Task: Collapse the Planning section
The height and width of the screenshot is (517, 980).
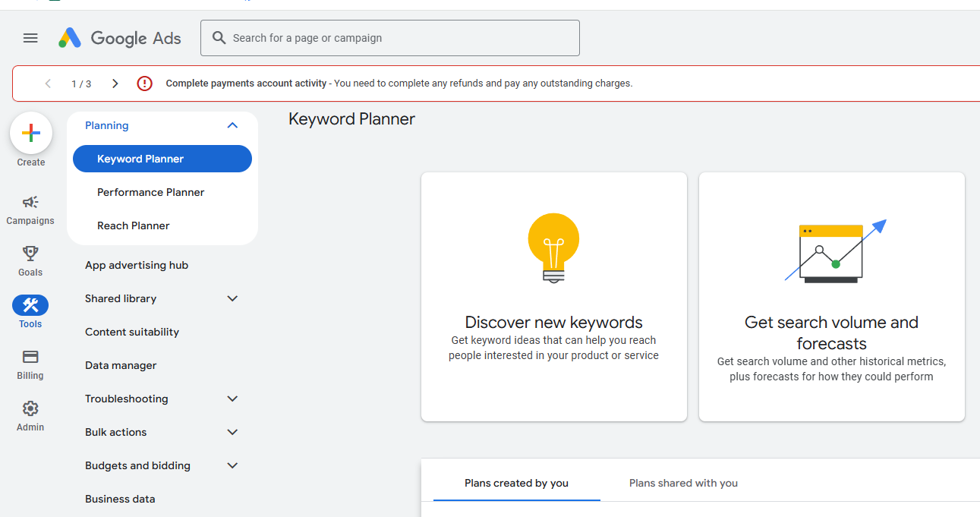Action: (x=232, y=125)
